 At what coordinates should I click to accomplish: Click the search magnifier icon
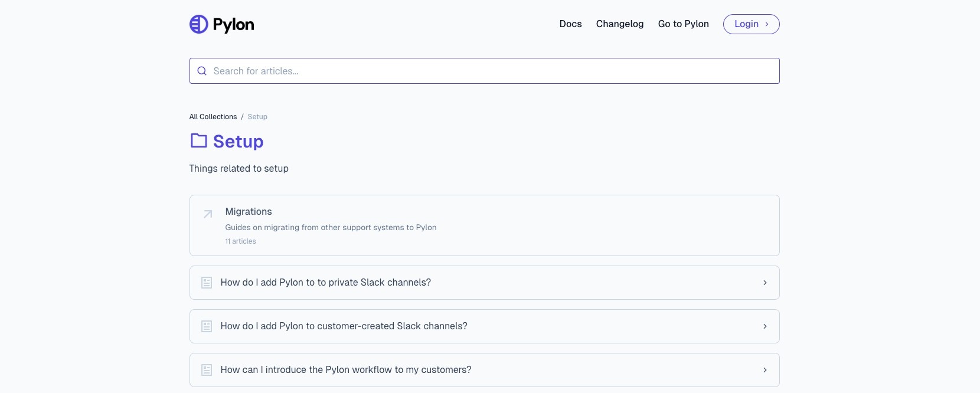pyautogui.click(x=202, y=71)
